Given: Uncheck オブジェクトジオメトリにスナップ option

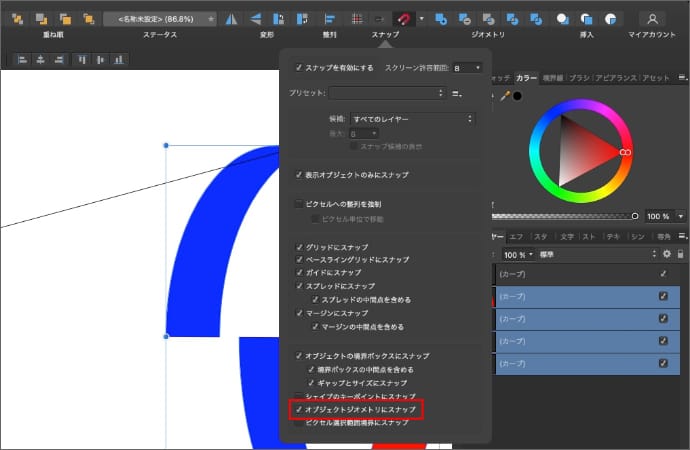Looking at the screenshot, I should [x=298, y=410].
